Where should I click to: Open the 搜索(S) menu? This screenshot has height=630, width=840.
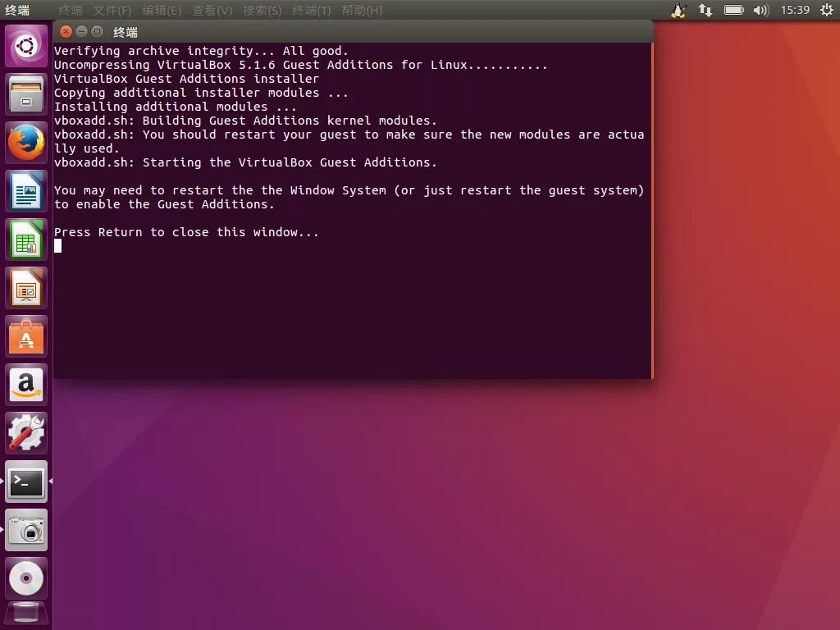pos(262,11)
